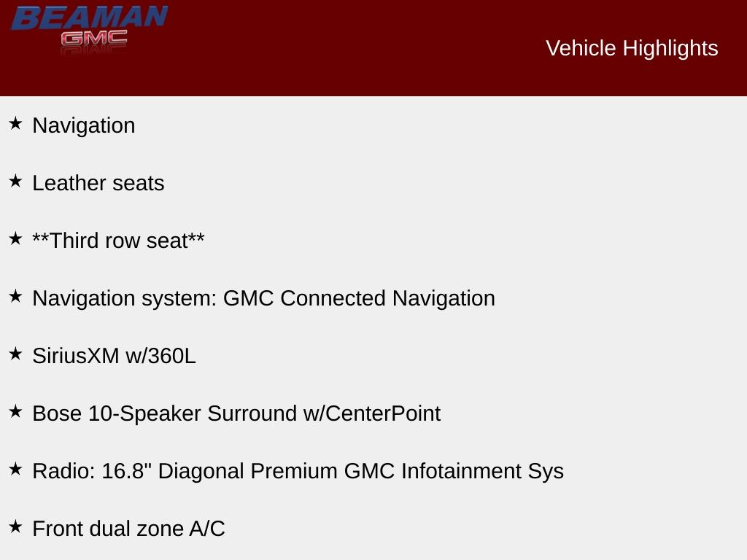
Task: Select the star bullet beside Bose 10-Speaker
Action: pos(15,411)
